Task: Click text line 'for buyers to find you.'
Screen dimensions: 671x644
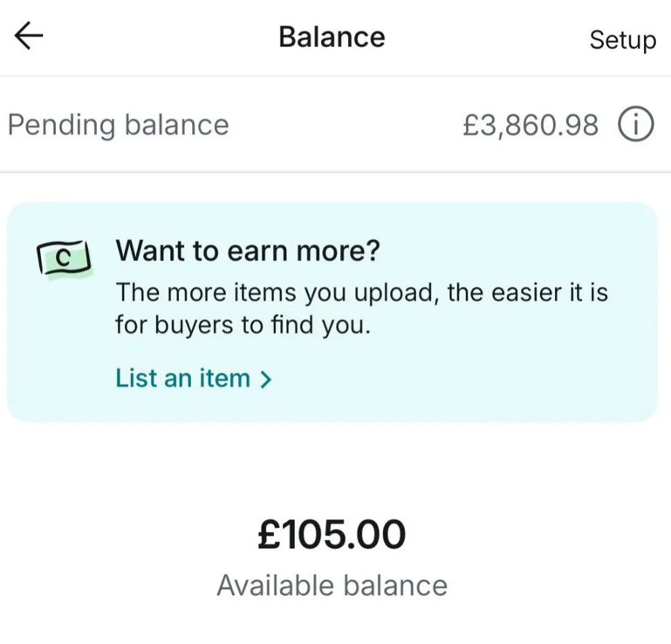Action: tap(243, 325)
